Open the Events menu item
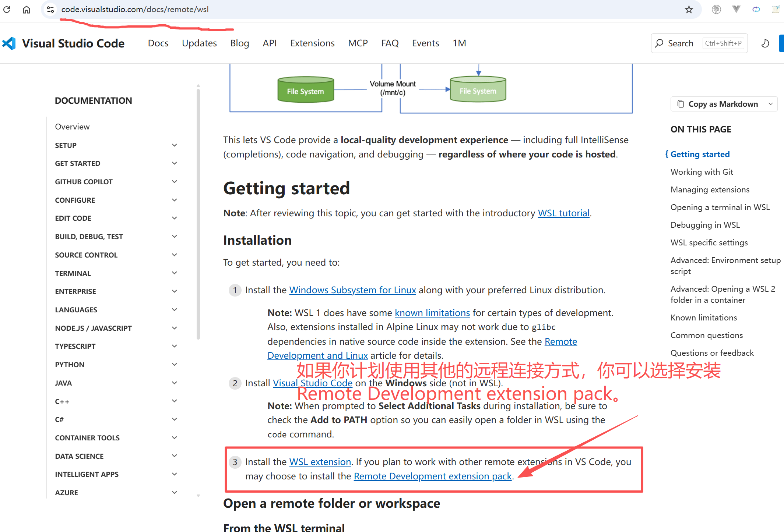 click(x=426, y=43)
